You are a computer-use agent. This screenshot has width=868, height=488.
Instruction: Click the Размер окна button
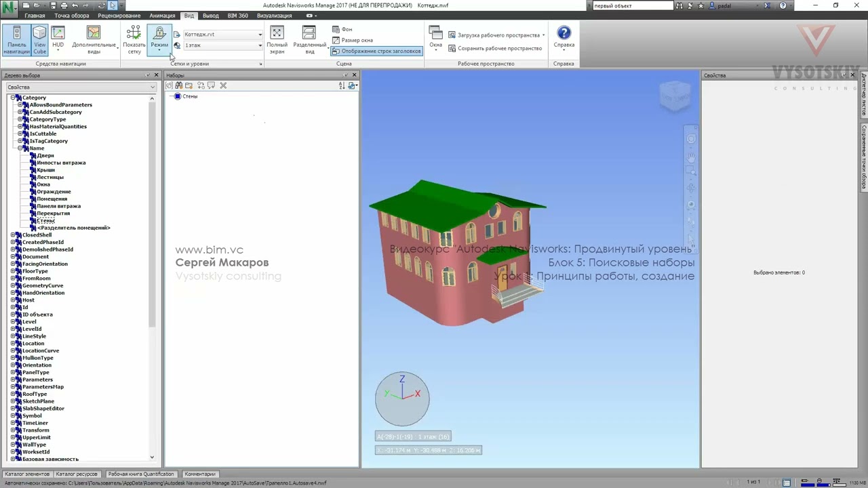(353, 40)
